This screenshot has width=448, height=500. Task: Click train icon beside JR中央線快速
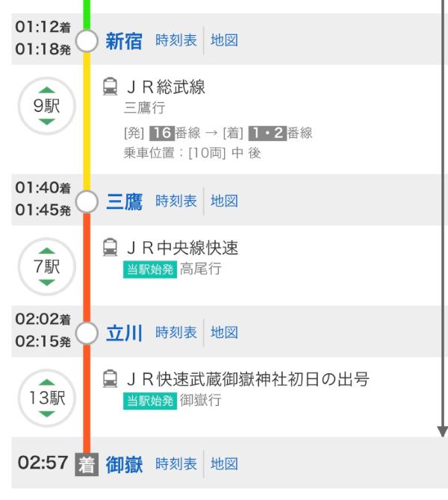pos(110,247)
